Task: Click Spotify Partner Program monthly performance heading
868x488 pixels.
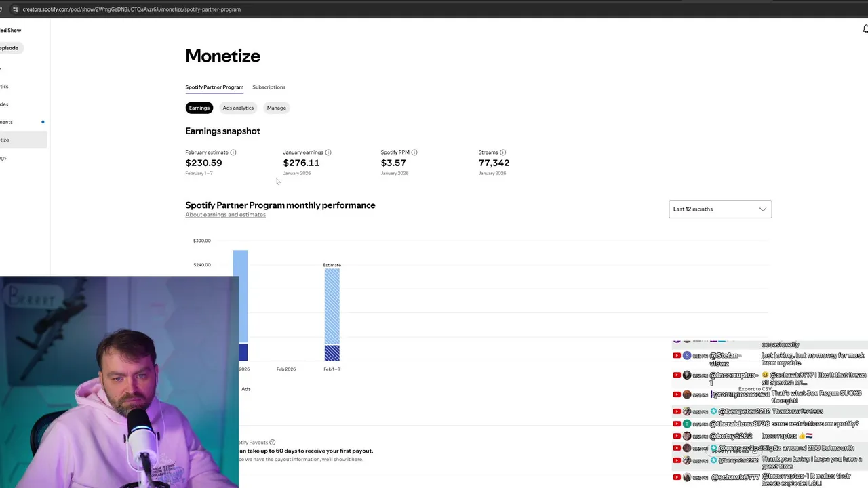Action: click(x=280, y=205)
